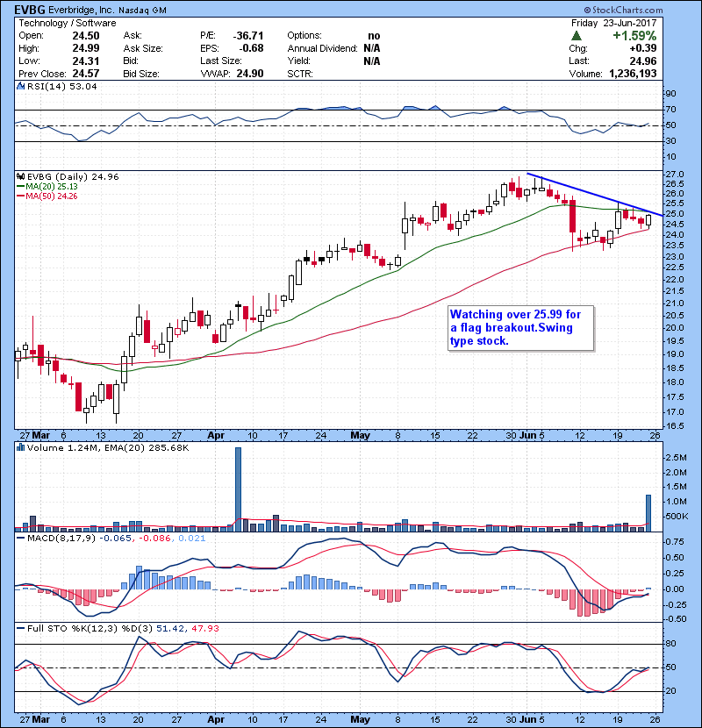This screenshot has height=728, width=702.
Task: Click the VWAP value 24.90
Action: (250, 74)
